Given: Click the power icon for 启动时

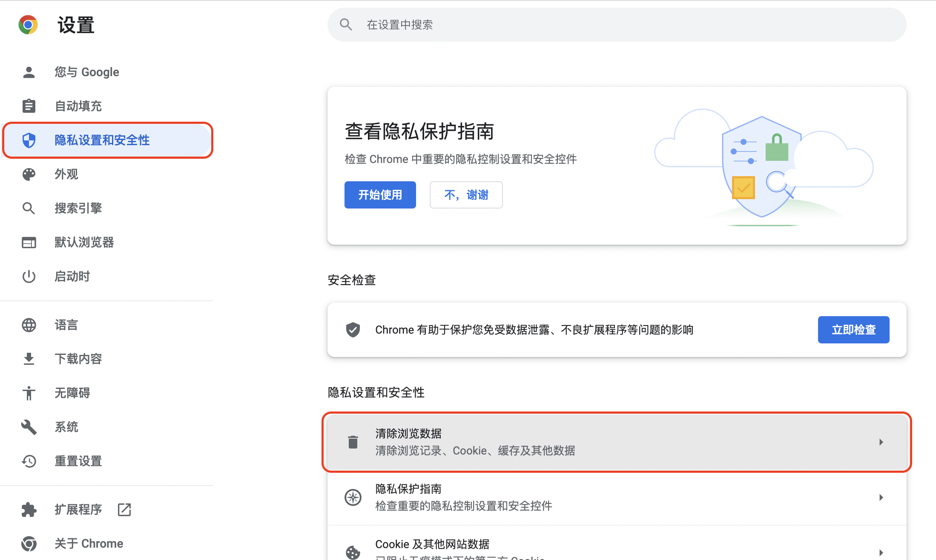Looking at the screenshot, I should (x=29, y=276).
